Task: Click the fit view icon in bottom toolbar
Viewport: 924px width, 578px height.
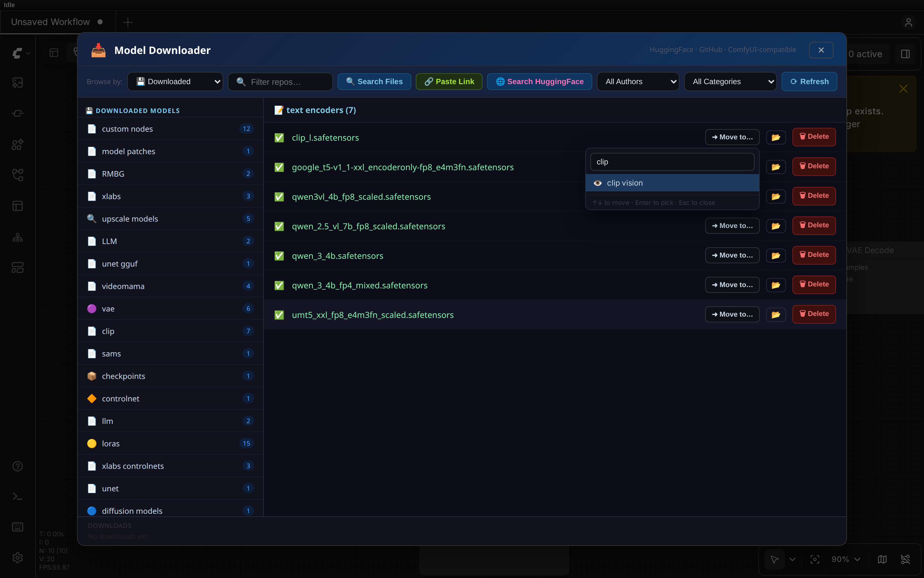Action: [815, 559]
